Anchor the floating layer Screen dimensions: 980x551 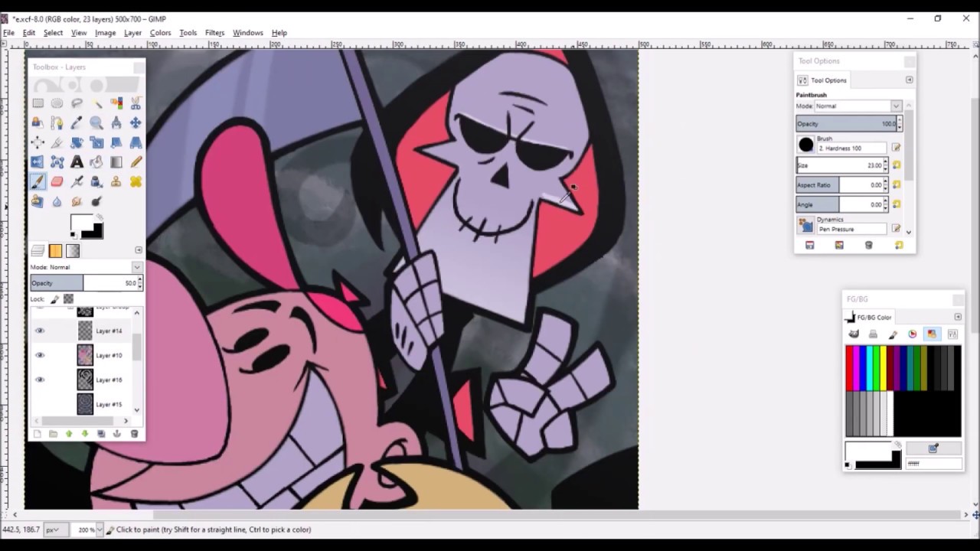(x=117, y=434)
